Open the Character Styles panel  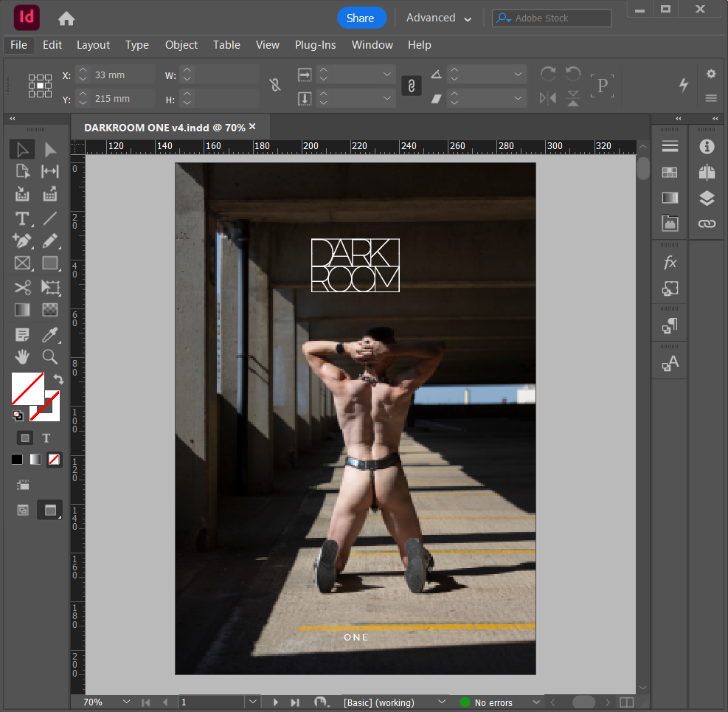coord(670,363)
